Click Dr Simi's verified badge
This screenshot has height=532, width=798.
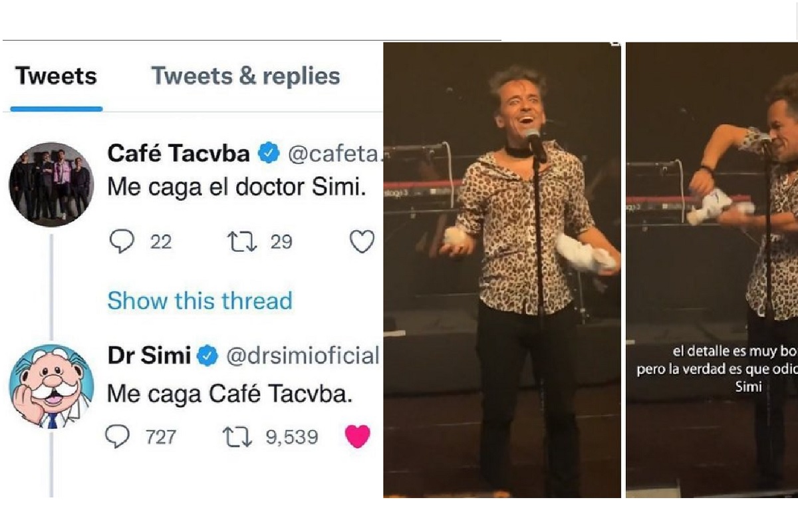(x=208, y=356)
